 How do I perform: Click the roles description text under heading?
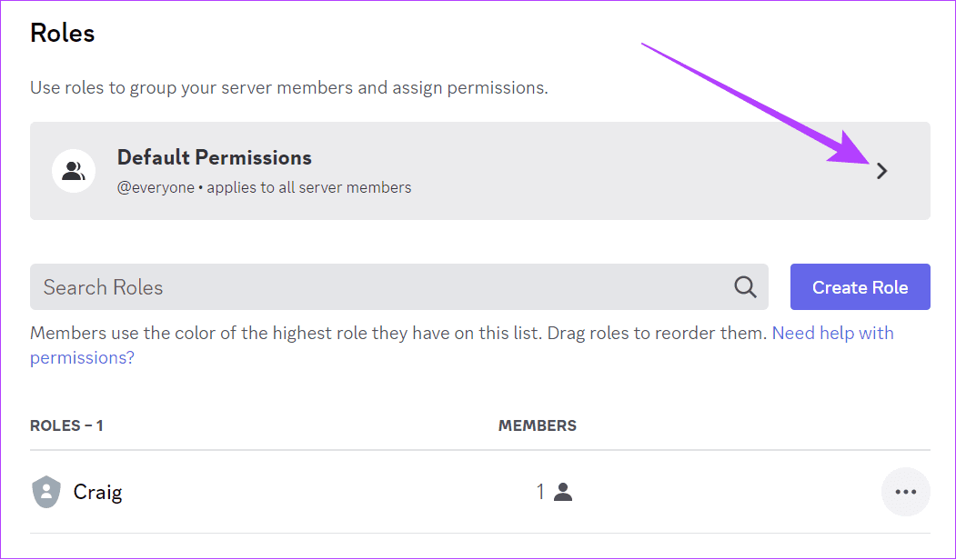(x=289, y=88)
